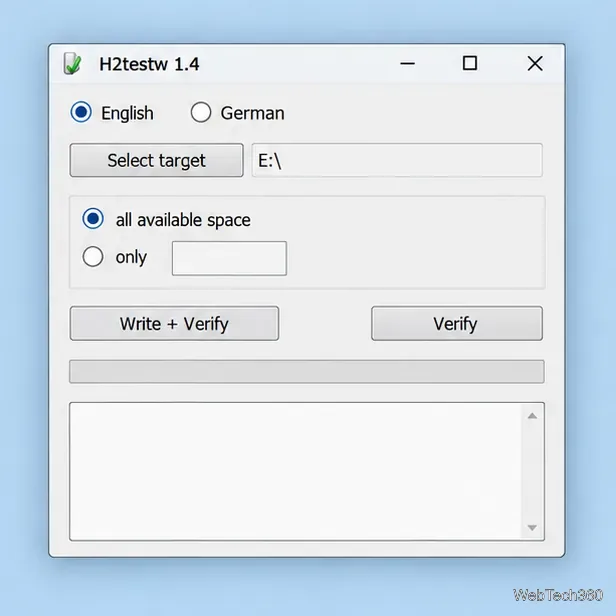616x616 pixels.
Task: Click the Verify button
Action: (457, 323)
